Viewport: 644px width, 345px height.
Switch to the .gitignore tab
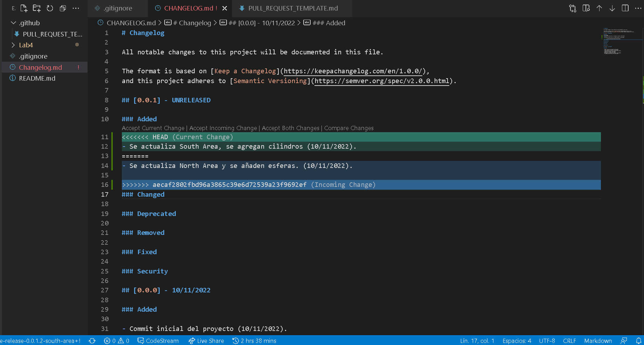(118, 8)
